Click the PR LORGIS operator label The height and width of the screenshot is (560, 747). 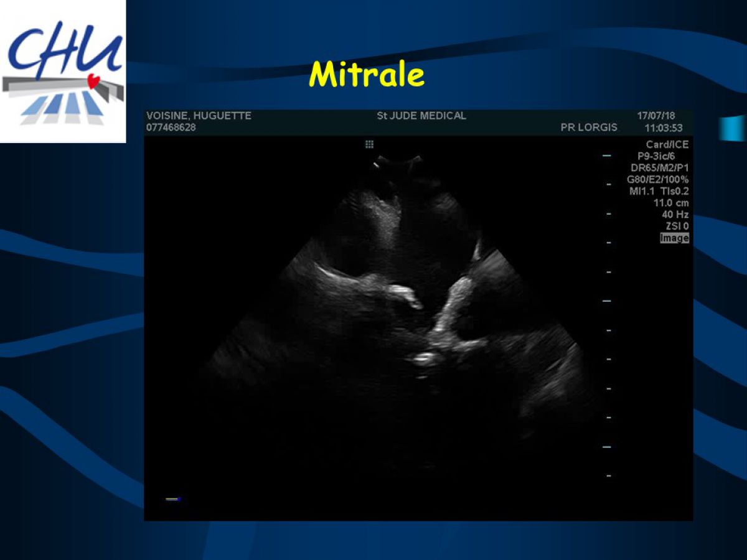coord(589,128)
